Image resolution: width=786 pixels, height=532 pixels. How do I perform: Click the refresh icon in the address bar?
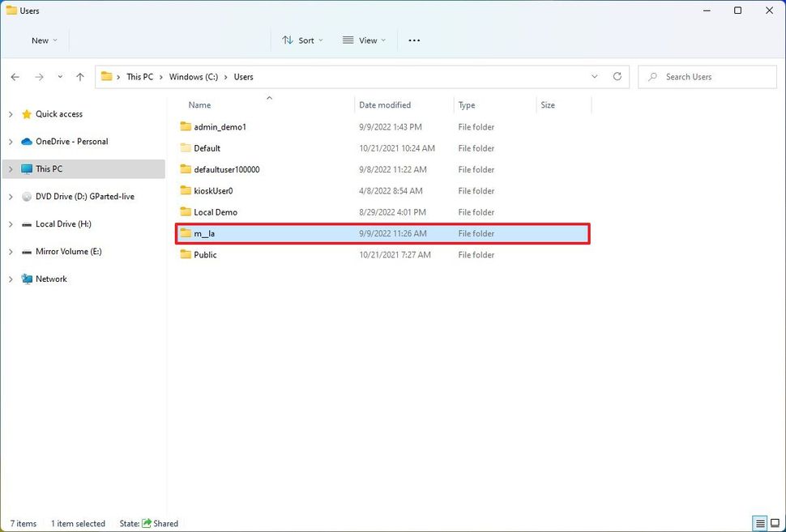click(617, 76)
